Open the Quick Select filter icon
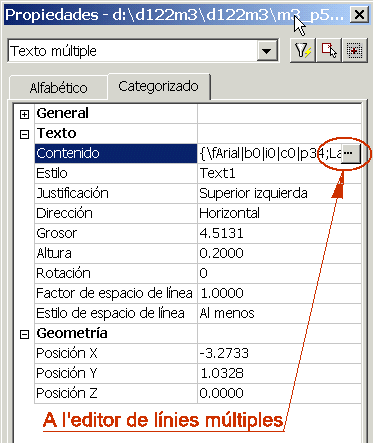Image resolution: width=373 pixels, height=443 pixels. pyautogui.click(x=303, y=51)
